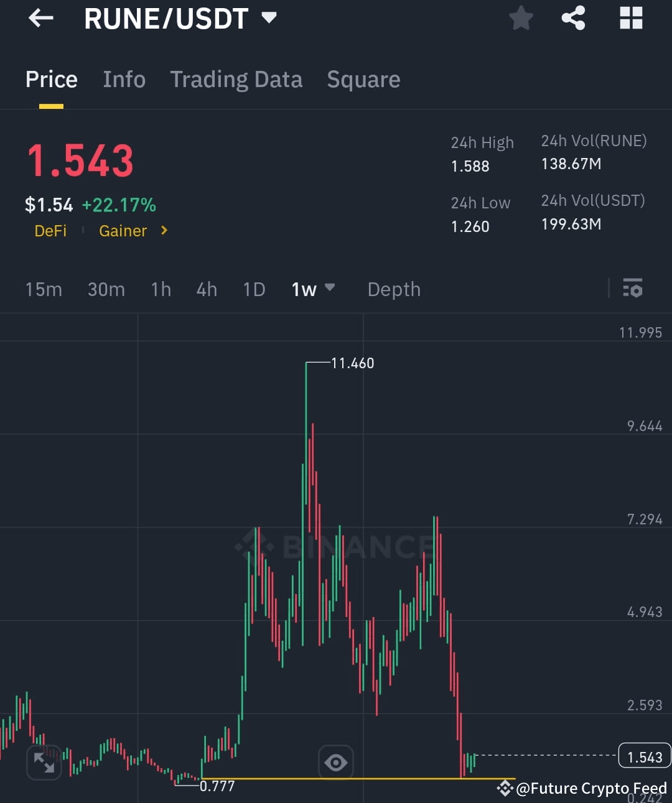Favorite RUNE/USDT using the star icon
Screen dimensions: 672x803
pos(521,18)
